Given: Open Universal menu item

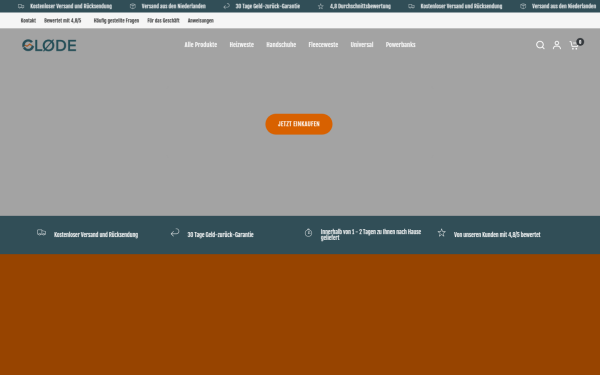Looking at the screenshot, I should point(362,45).
